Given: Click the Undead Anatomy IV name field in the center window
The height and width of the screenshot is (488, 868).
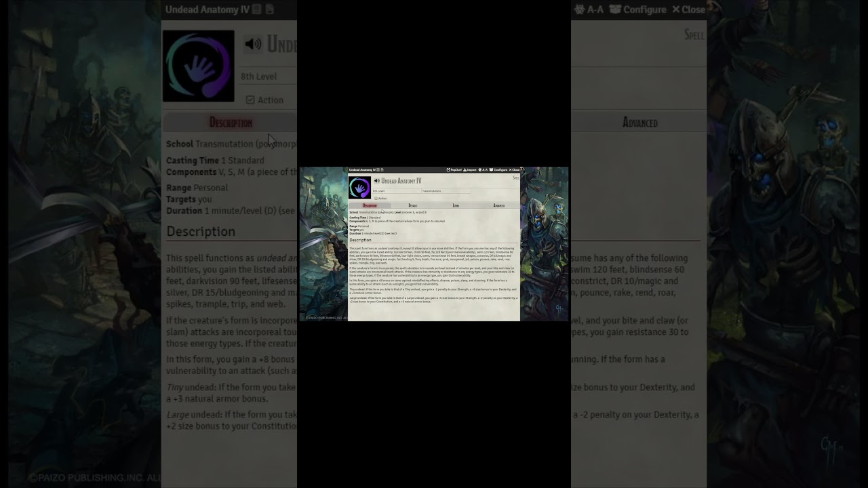Looking at the screenshot, I should coord(401,181).
